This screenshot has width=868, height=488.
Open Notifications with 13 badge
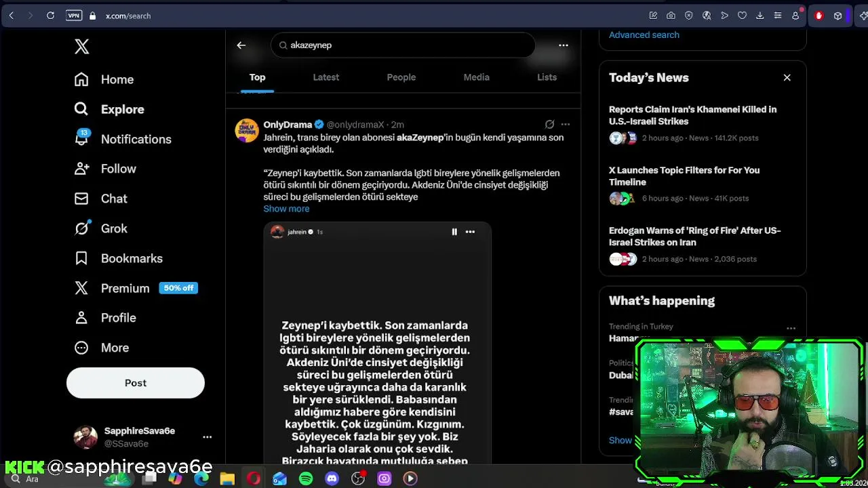122,139
